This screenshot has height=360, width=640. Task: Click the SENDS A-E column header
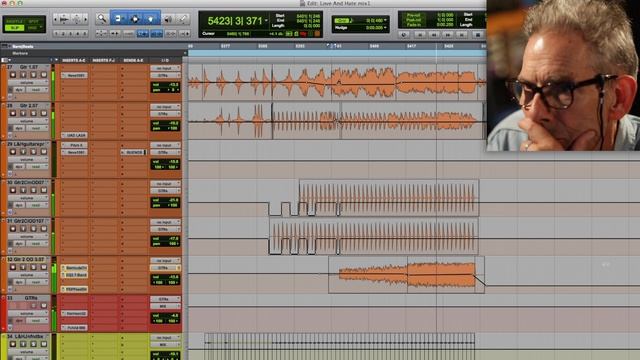tap(134, 60)
